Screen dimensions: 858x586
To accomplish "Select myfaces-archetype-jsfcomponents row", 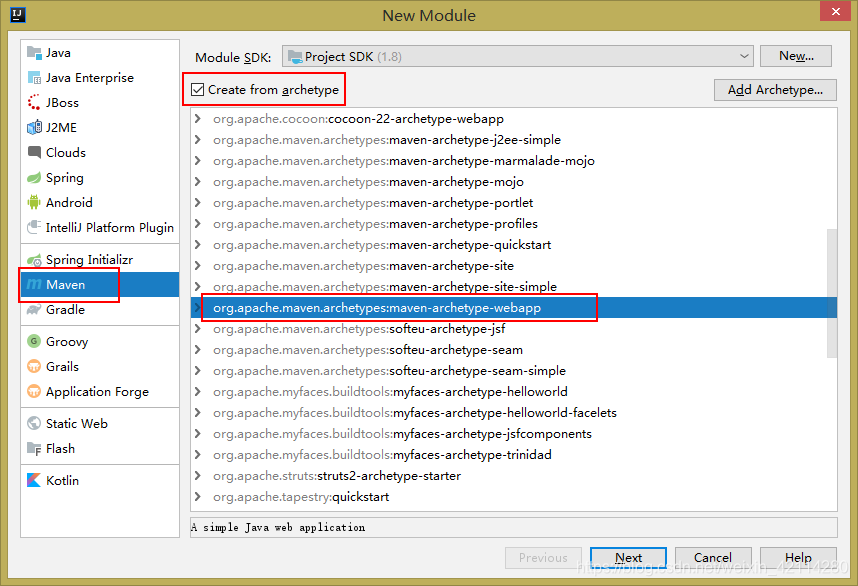I will click(x=514, y=434).
